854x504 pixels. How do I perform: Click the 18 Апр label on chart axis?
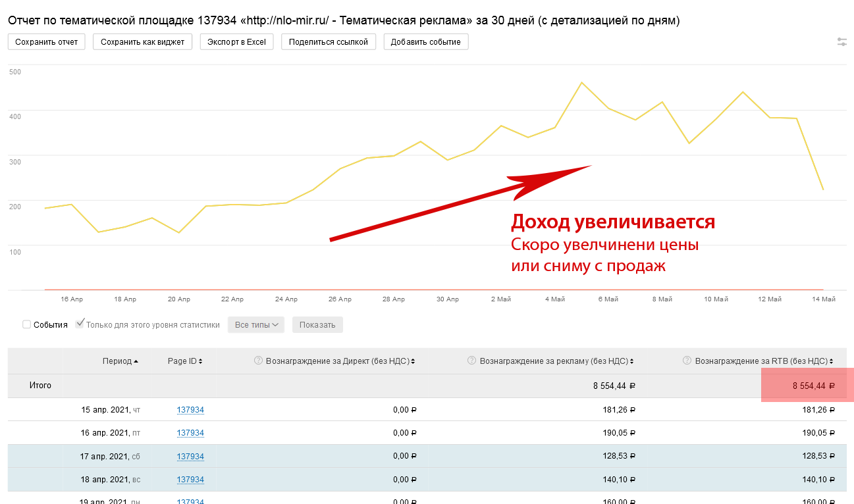pyautogui.click(x=125, y=299)
